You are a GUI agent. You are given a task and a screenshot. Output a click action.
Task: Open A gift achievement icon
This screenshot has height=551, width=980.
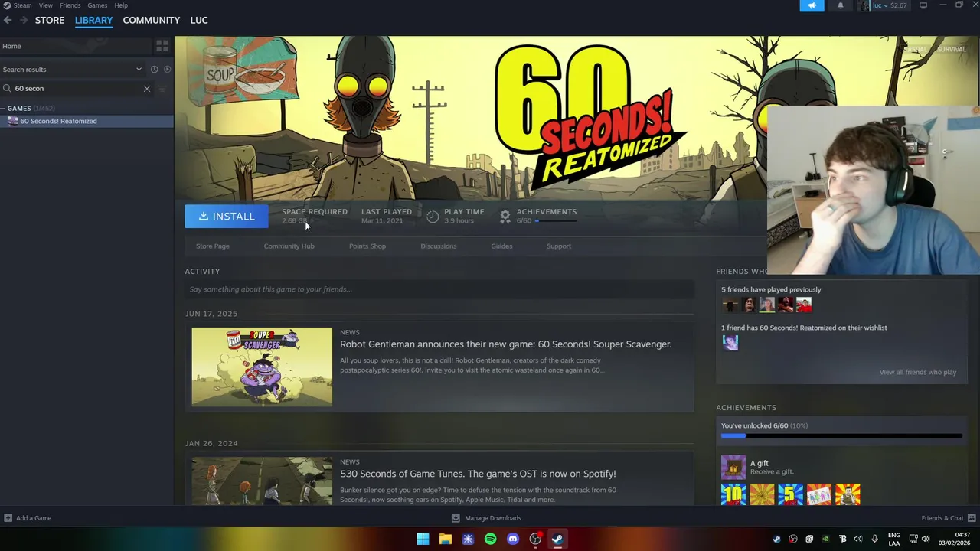tap(733, 467)
